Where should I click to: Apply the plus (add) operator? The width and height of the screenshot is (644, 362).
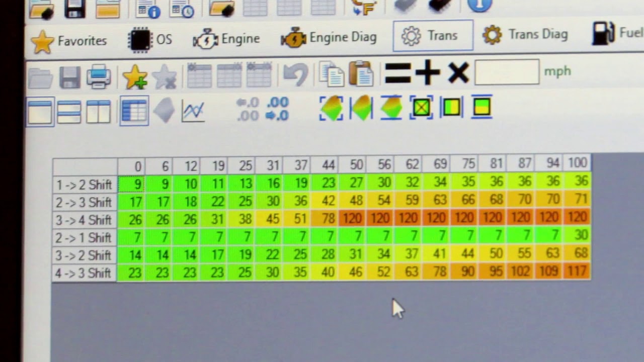[428, 72]
